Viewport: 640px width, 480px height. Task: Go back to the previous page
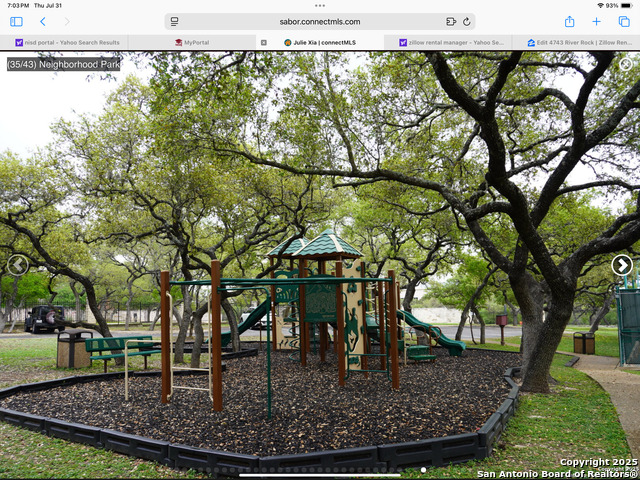pyautogui.click(x=42, y=21)
